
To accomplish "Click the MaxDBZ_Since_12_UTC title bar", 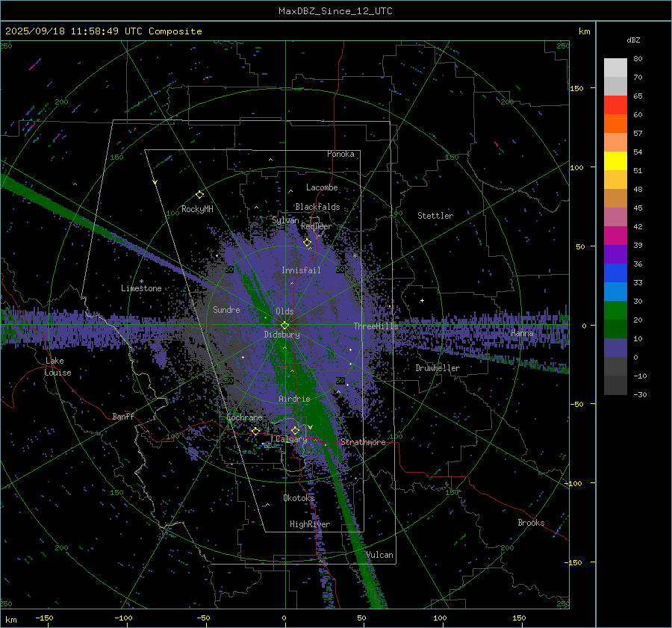I will coord(335,11).
